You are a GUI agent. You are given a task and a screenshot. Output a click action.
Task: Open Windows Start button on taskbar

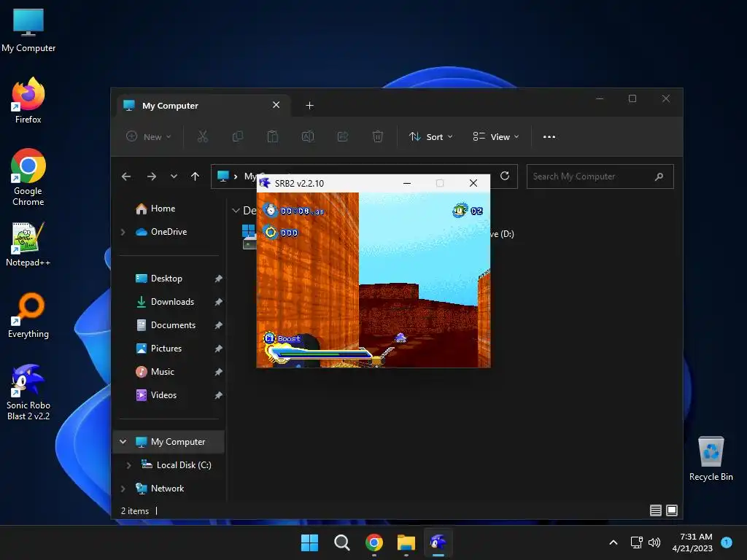[309, 542]
